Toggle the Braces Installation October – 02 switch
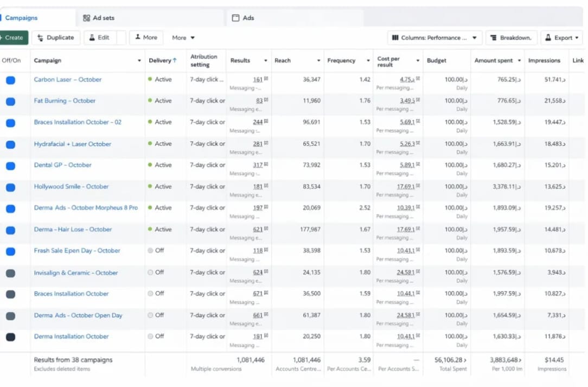This screenshot has width=588, height=387. tap(10, 123)
